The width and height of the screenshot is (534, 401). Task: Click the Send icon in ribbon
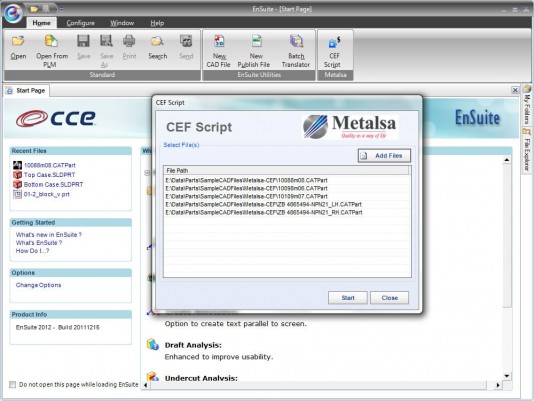186,41
